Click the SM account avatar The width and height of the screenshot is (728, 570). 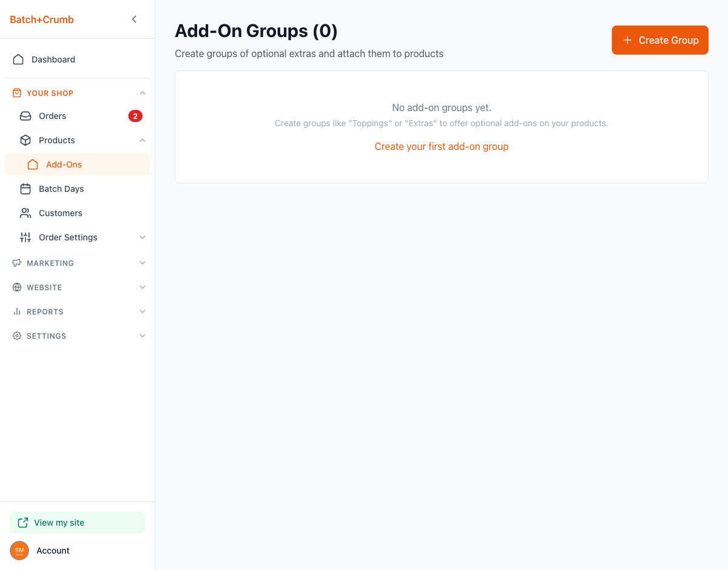click(x=19, y=551)
